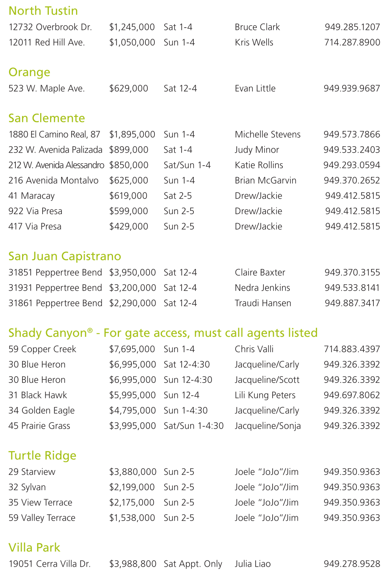This screenshot has height=588, width=386.
Task: Select the 31861 Peppertree Bend address
Action: click(x=55, y=303)
